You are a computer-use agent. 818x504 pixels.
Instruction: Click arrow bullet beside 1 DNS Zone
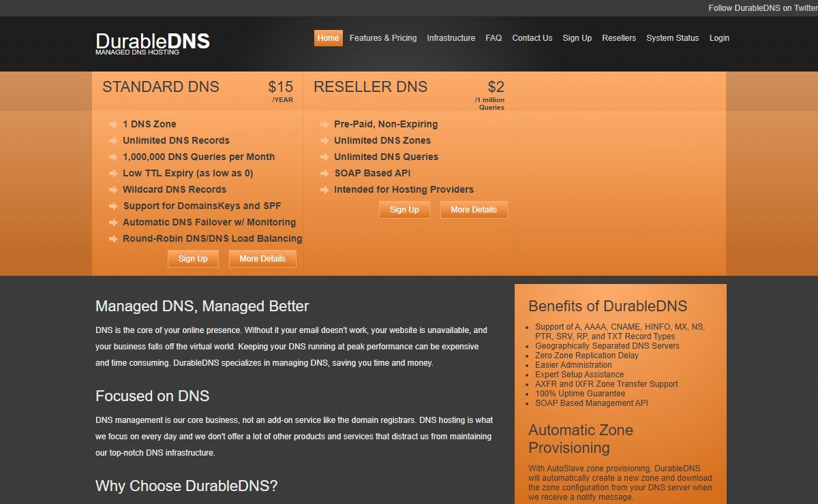pyautogui.click(x=113, y=125)
